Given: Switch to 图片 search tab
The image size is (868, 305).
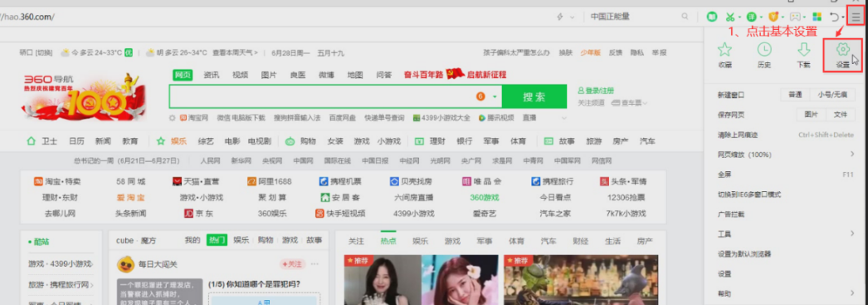Looking at the screenshot, I should point(269,76).
